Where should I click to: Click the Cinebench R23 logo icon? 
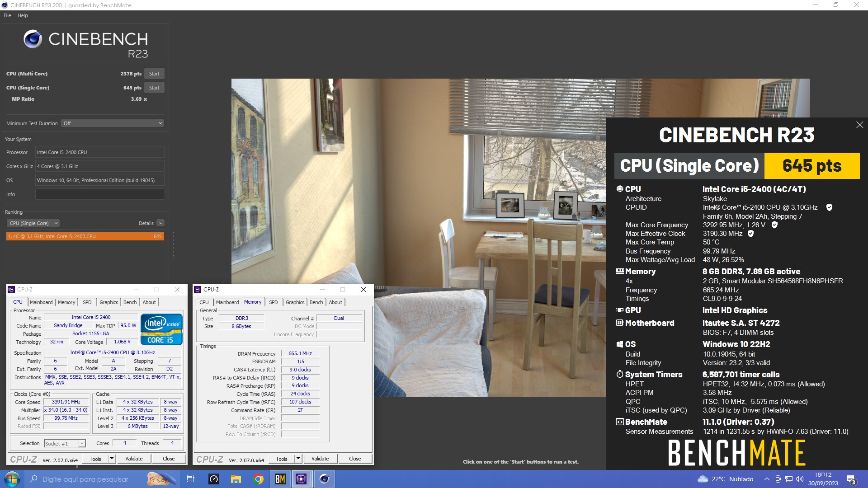33,39
